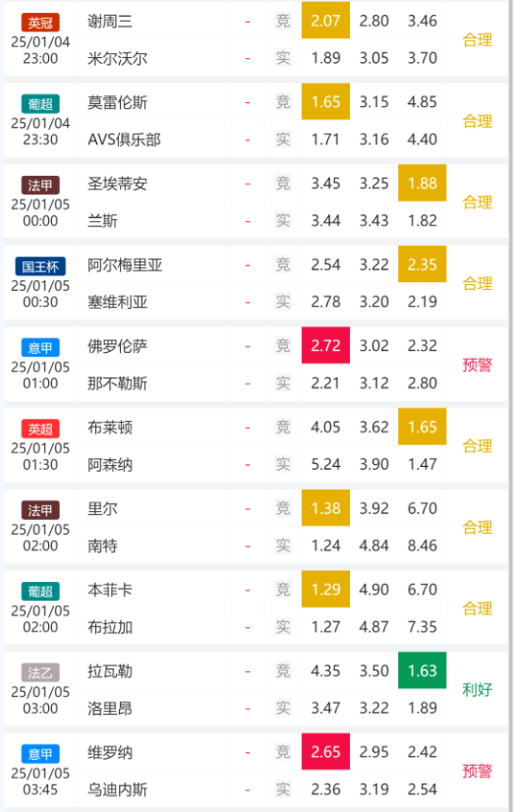This screenshot has height=812, width=514.
Task: Click the 国王杯 league badge
Action: point(40,266)
